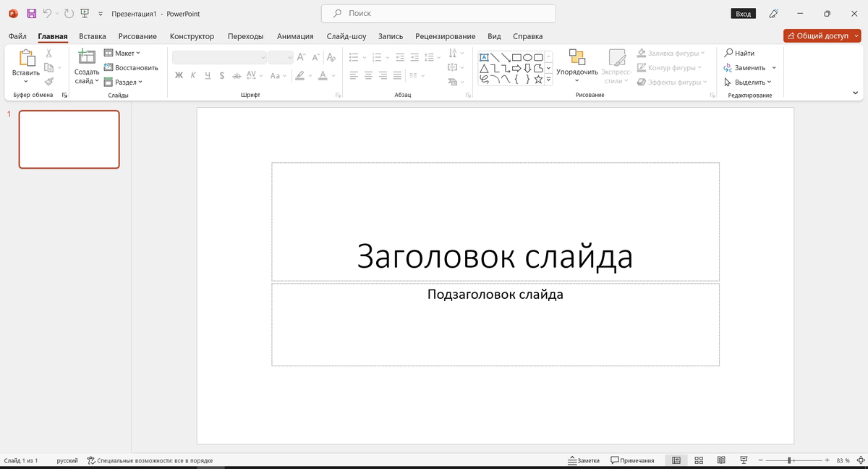Screen dimensions: 868x469
Task: Click the Redo icon in quick access toolbar
Action: pos(69,14)
